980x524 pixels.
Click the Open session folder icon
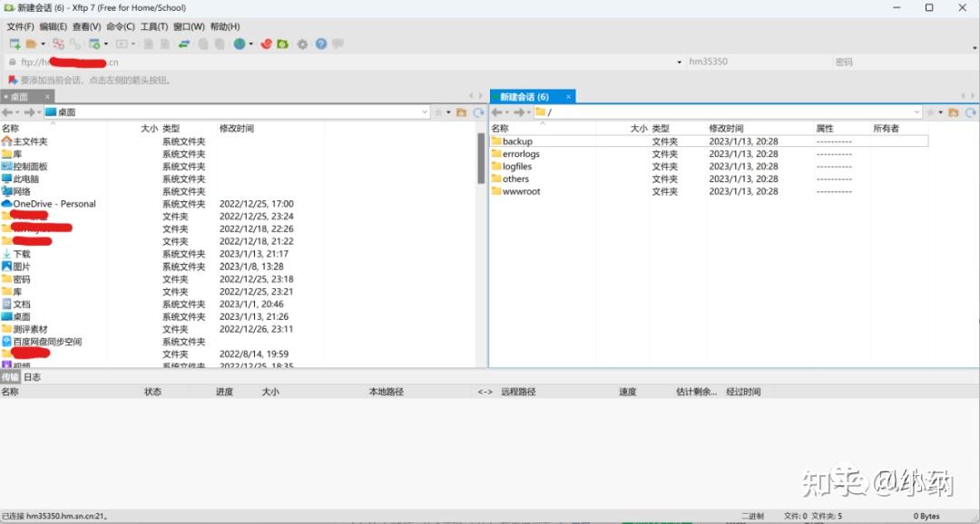click(31, 44)
